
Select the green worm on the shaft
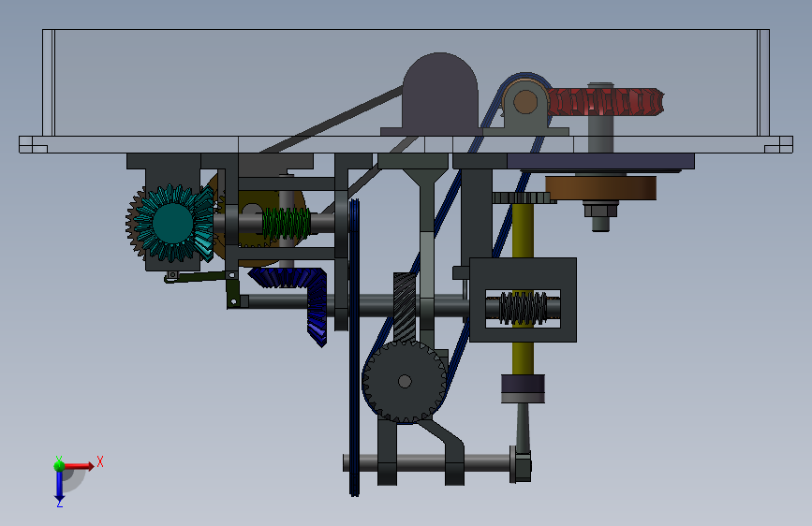click(x=287, y=225)
